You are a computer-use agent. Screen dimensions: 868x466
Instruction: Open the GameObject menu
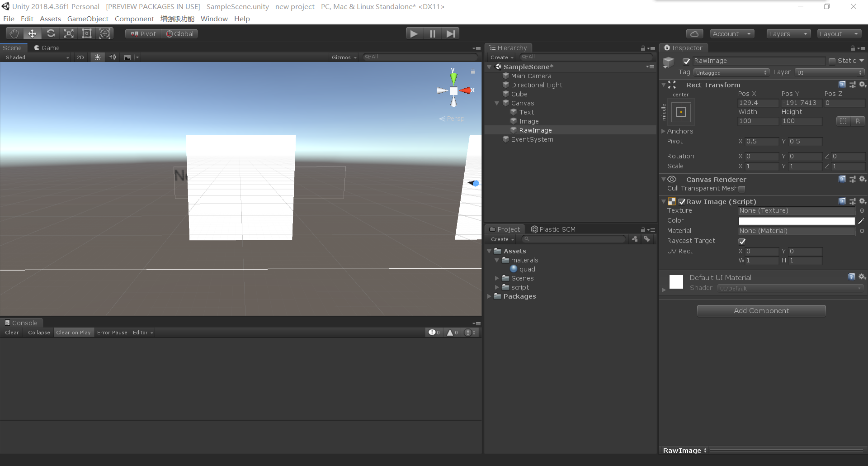[x=88, y=19]
